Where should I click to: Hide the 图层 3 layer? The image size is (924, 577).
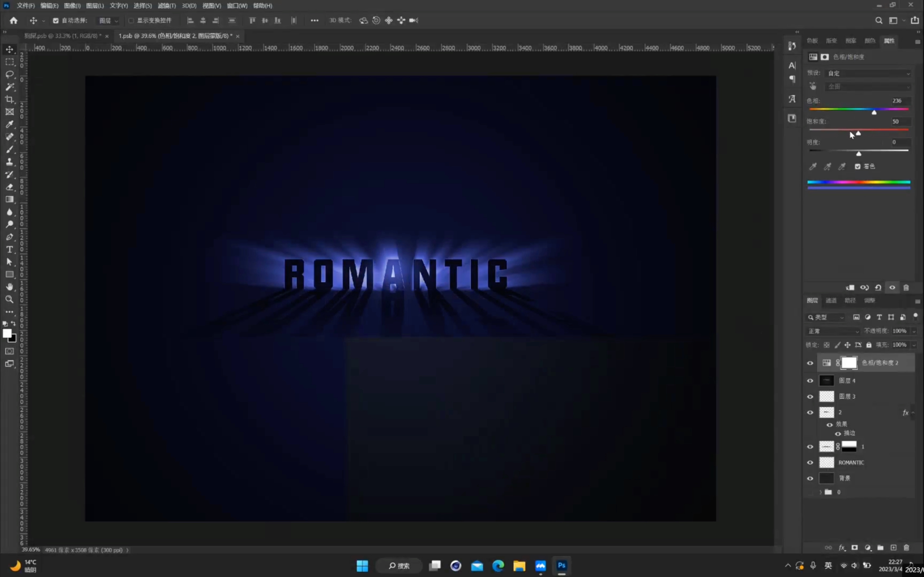810,397
